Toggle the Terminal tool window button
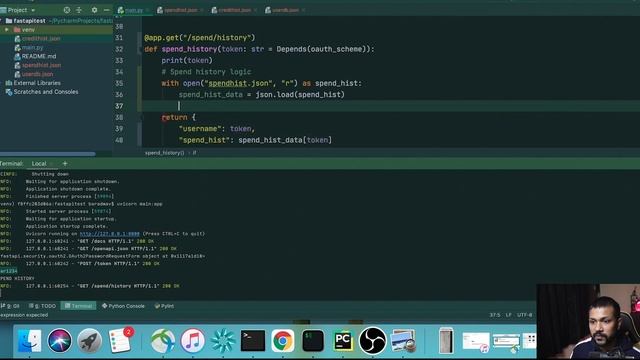The height and width of the screenshot is (360, 640). click(x=78, y=306)
